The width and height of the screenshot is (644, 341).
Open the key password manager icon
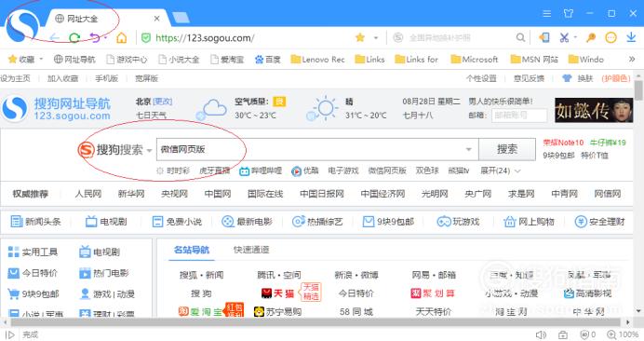pyautogui.click(x=591, y=38)
